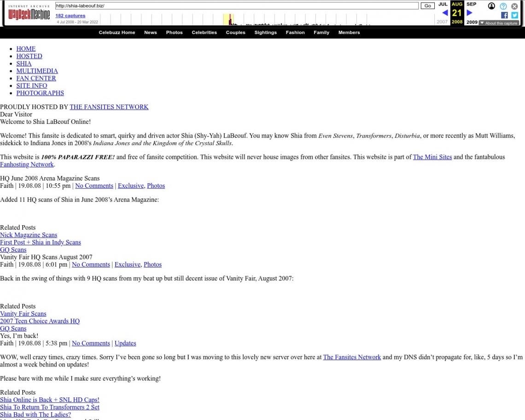Open THE FANSITES NETWORK header link
Screen dimensions: 525x420
point(109,107)
